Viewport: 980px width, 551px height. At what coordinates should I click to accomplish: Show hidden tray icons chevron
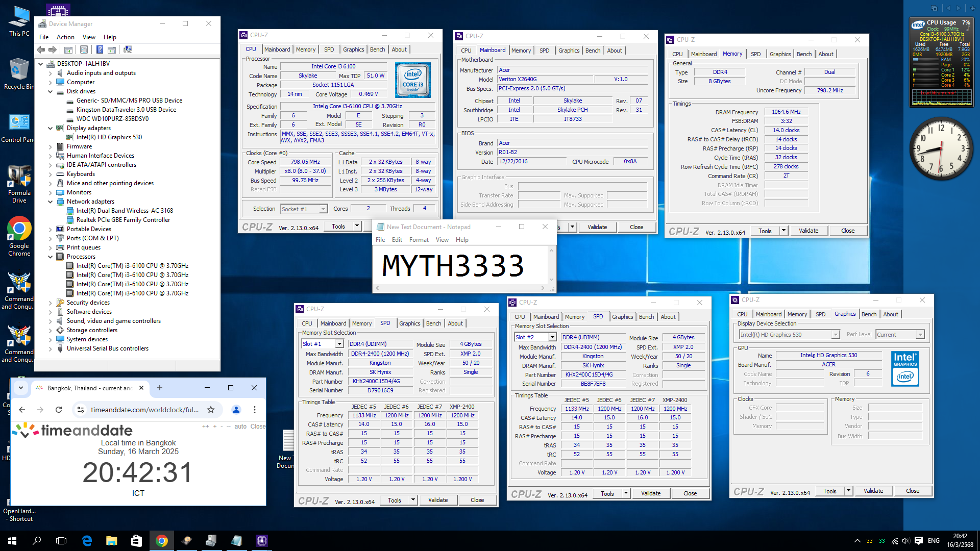tap(857, 541)
